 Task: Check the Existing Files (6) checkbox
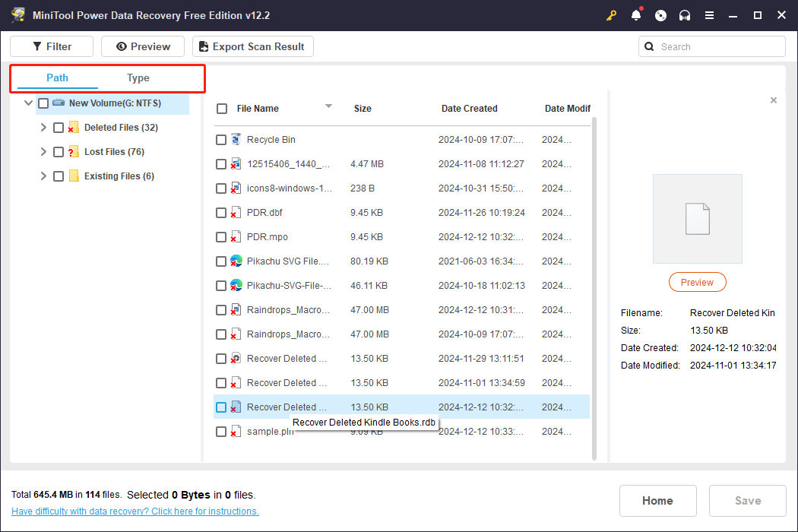[59, 176]
